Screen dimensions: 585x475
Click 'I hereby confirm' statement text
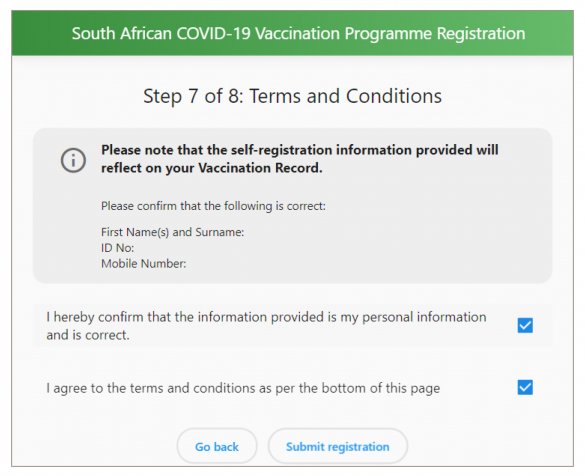pyautogui.click(x=266, y=326)
